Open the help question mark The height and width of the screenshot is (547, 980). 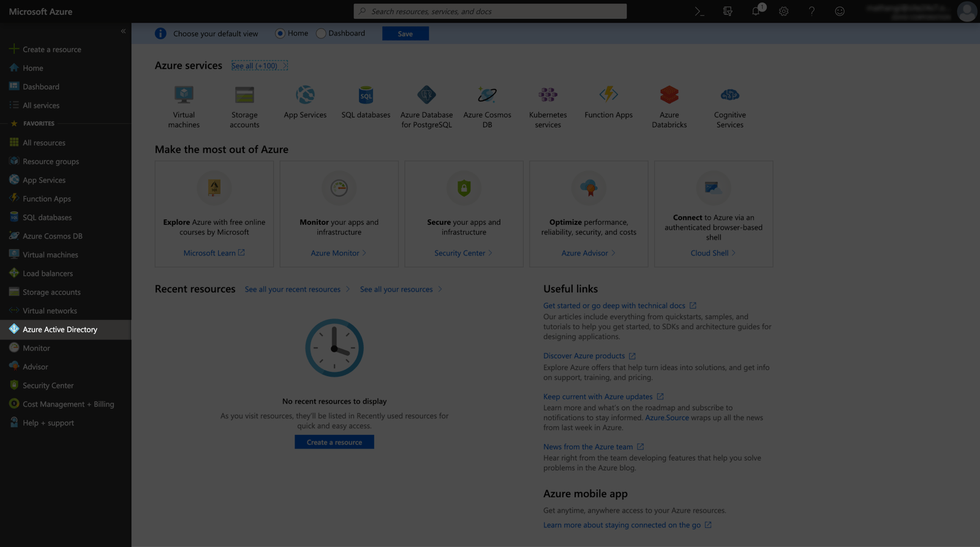(x=812, y=11)
